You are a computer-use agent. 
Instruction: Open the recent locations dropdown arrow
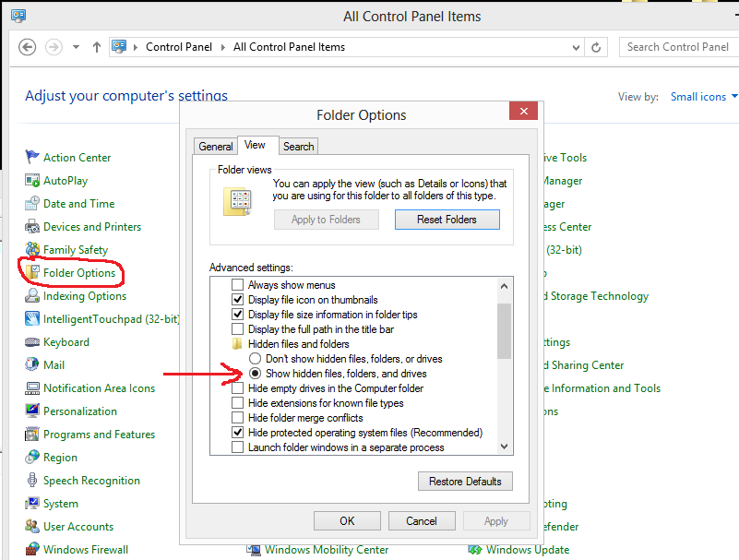(76, 47)
